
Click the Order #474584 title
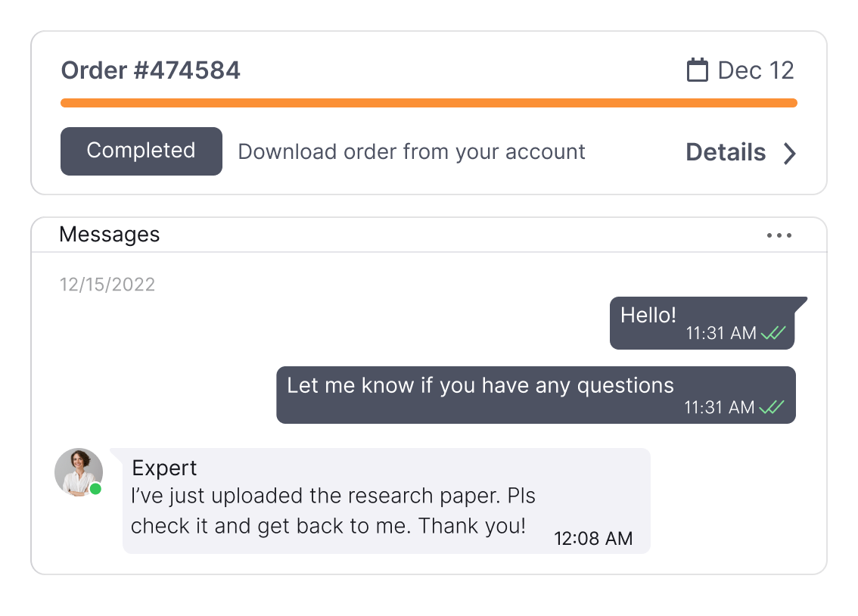(x=151, y=70)
